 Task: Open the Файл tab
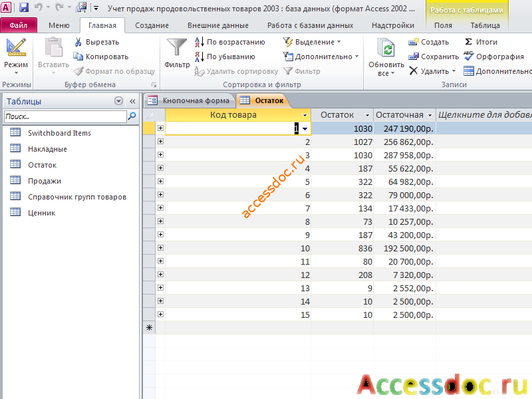pos(19,25)
